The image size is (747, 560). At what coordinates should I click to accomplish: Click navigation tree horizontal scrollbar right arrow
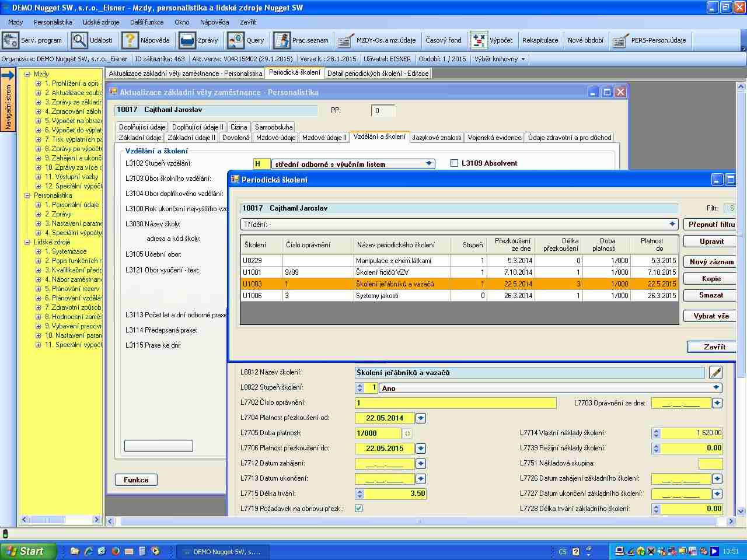97,519
